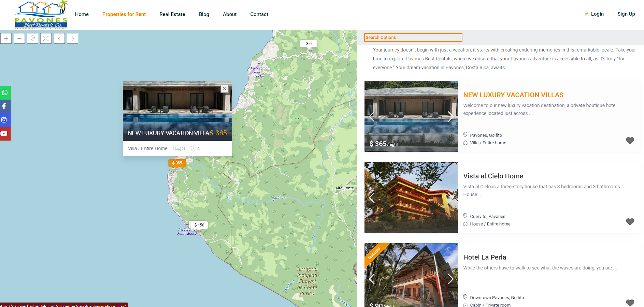Screen dimensions: 644x307
Task: Open YouTube social link
Action: (5, 134)
